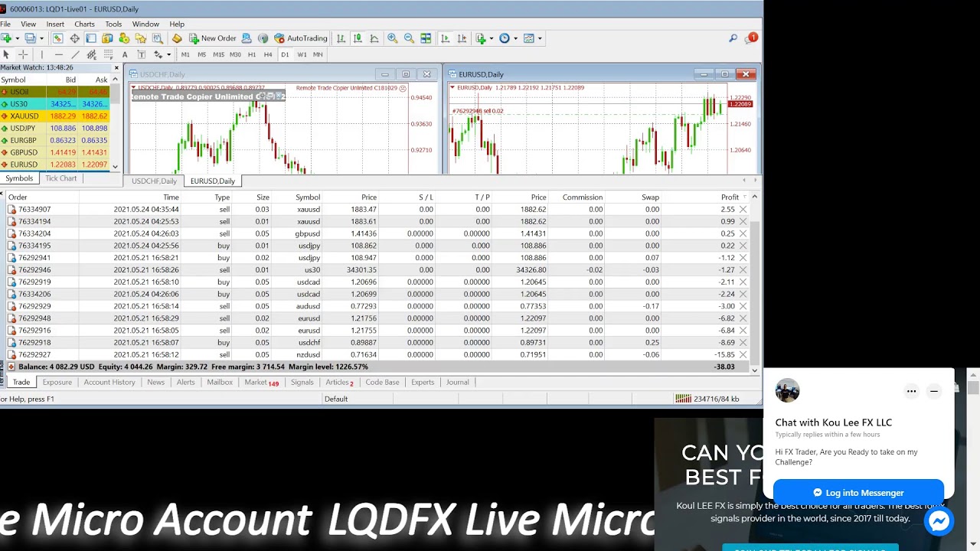Toggle Navigator panel icon
Screen dimensions: 980x551
[141, 38]
